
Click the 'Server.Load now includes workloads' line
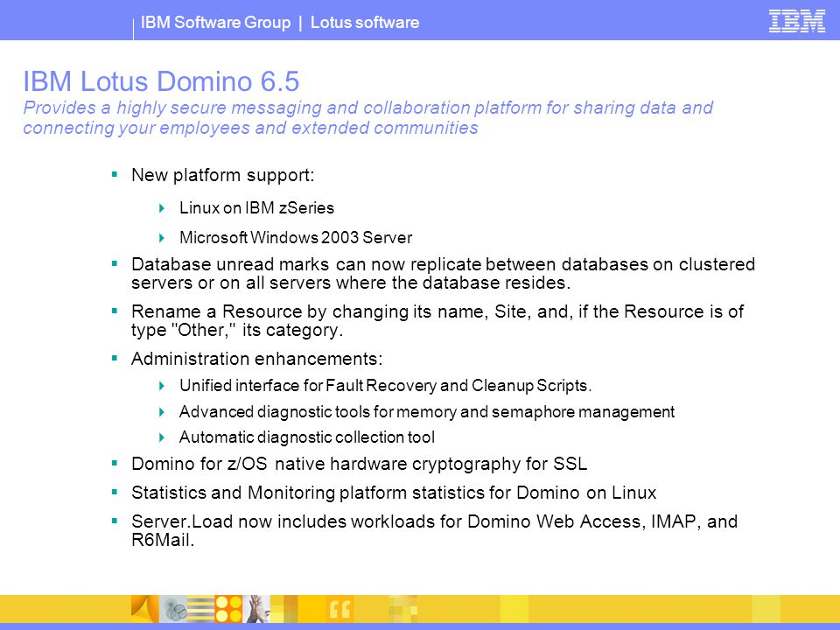[435, 521]
